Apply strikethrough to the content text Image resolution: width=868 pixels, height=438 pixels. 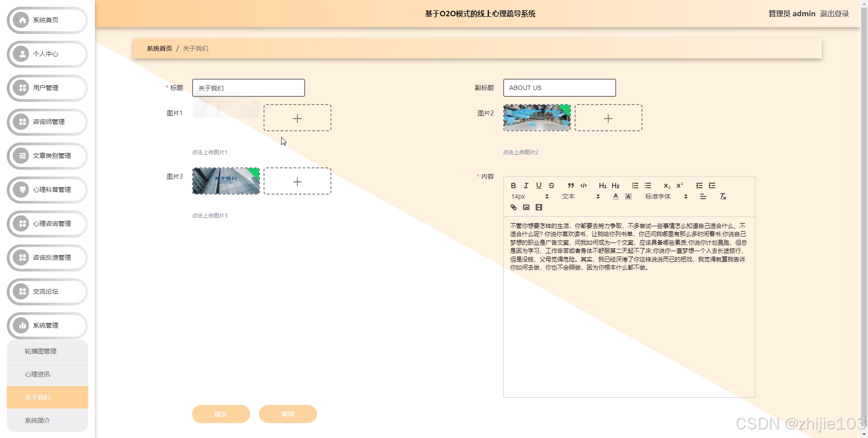coord(551,186)
